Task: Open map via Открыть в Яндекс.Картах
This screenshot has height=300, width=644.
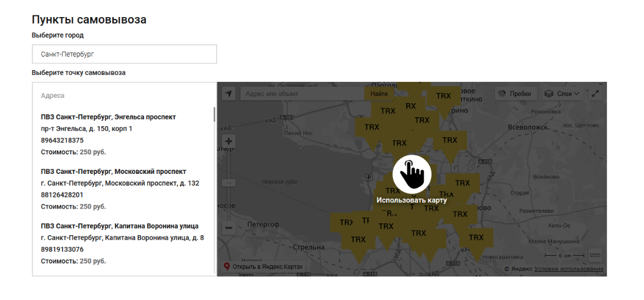Action: (263, 267)
